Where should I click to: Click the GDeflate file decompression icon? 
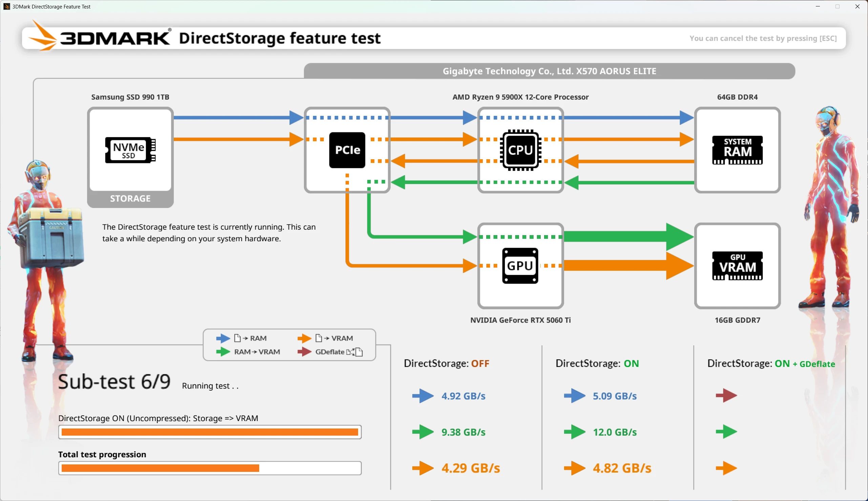[x=355, y=352]
